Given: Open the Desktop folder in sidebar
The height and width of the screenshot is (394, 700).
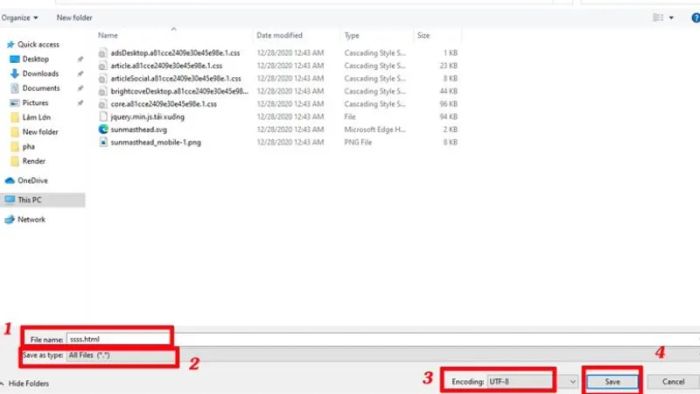Looking at the screenshot, I should pyautogui.click(x=35, y=59).
